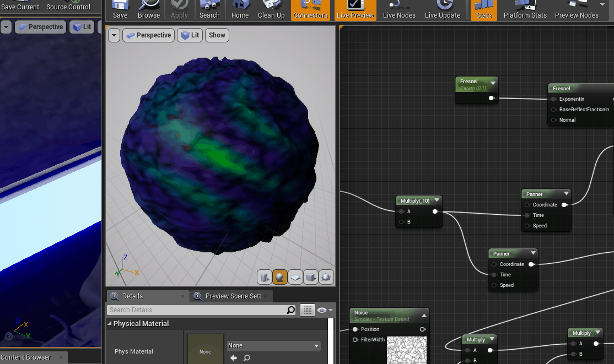The height and width of the screenshot is (364, 614).
Task: Open Search in material editor toolbar
Action: click(x=209, y=10)
